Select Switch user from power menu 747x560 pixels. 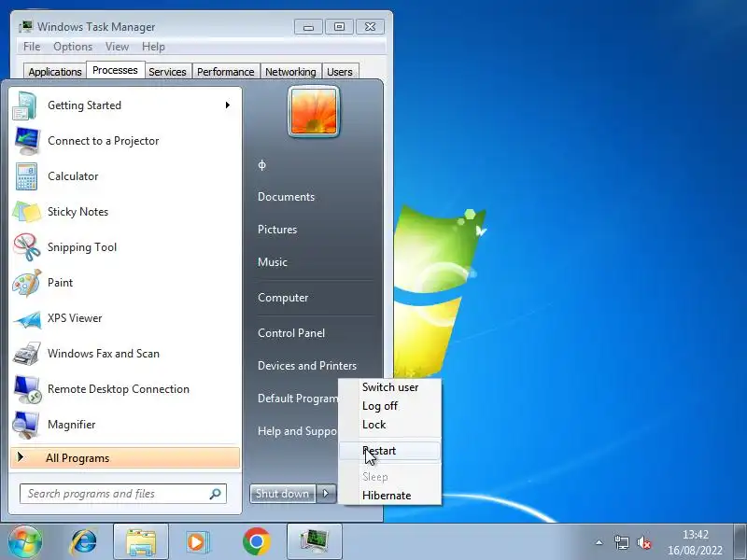pos(390,387)
